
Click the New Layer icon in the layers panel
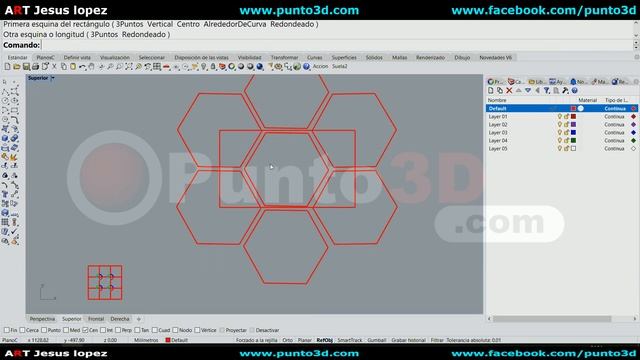click(491, 91)
